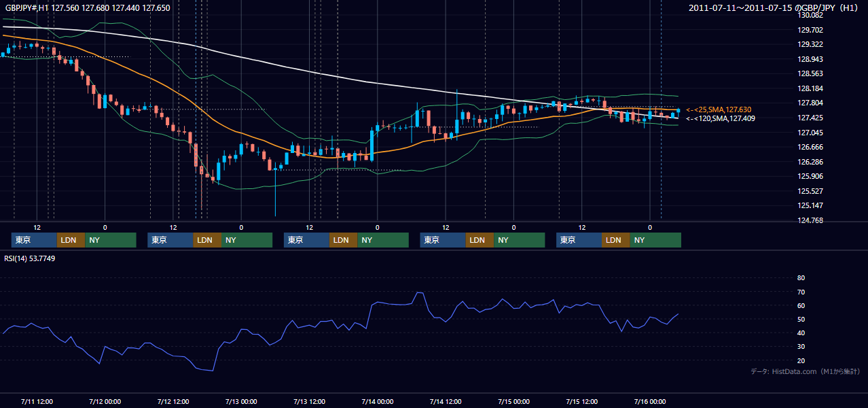Select the 127.425 price axis label
Image resolution: width=868 pixels, height=408 pixels.
pyautogui.click(x=810, y=118)
